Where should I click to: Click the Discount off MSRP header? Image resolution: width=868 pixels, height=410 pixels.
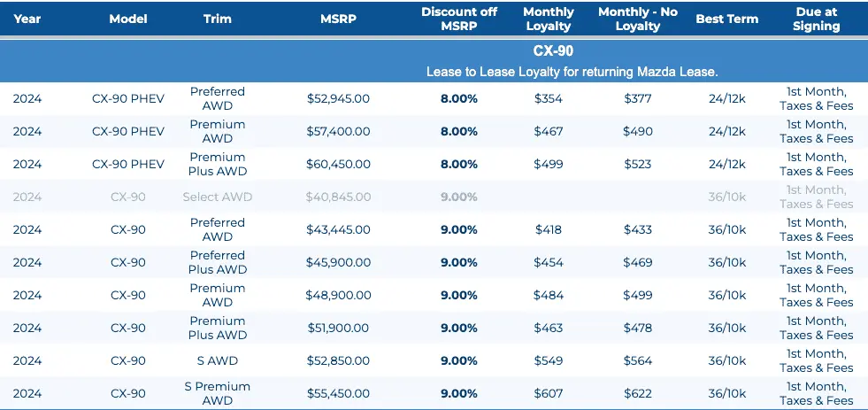458,19
